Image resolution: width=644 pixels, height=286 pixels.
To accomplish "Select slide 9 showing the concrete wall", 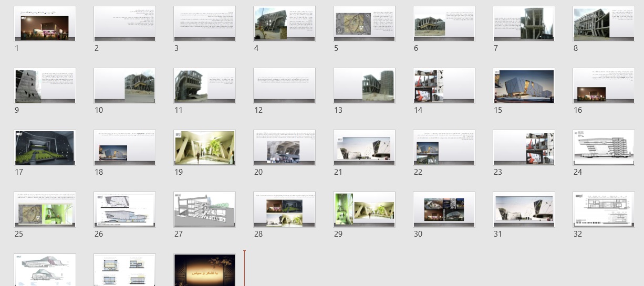I will (x=45, y=86).
